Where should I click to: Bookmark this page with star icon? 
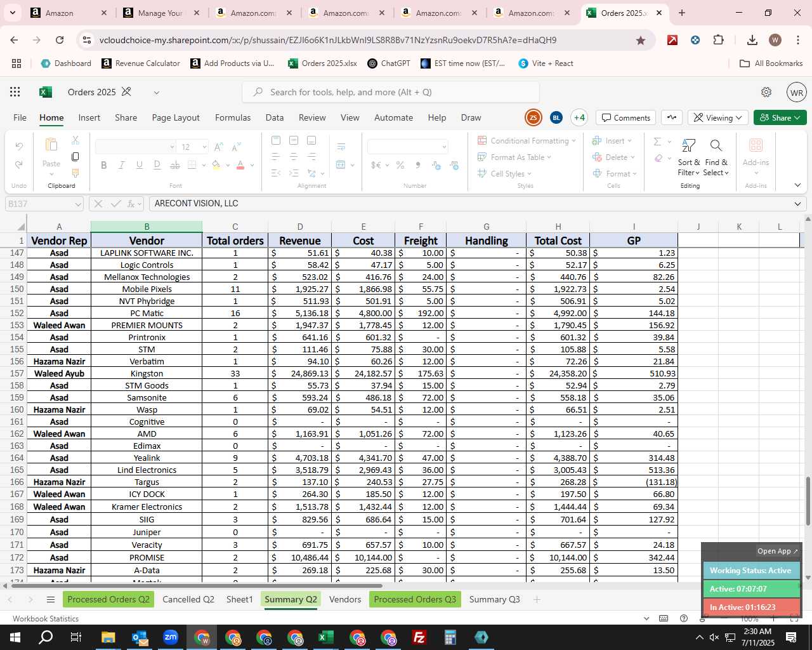641,40
